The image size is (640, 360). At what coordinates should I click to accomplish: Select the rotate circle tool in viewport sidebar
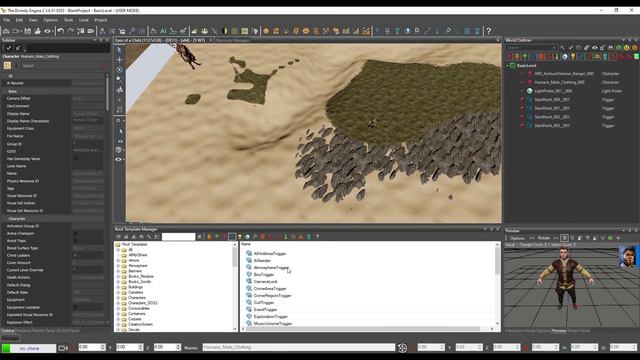tap(120, 70)
